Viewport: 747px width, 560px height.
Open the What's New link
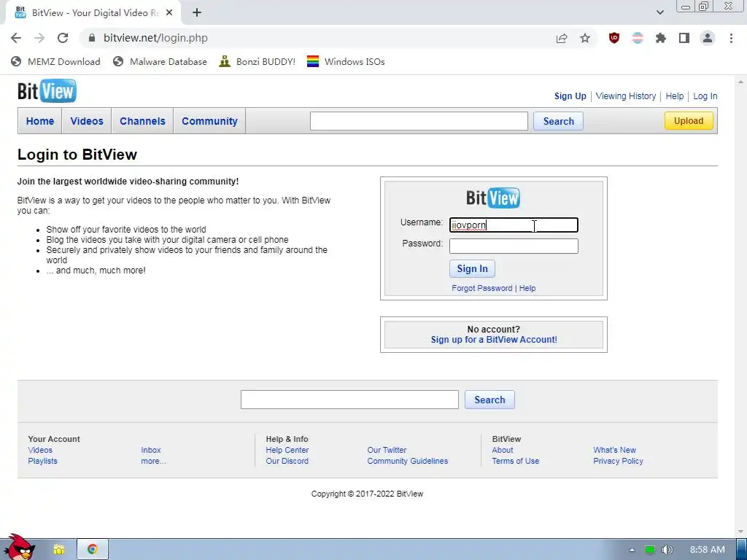614,450
